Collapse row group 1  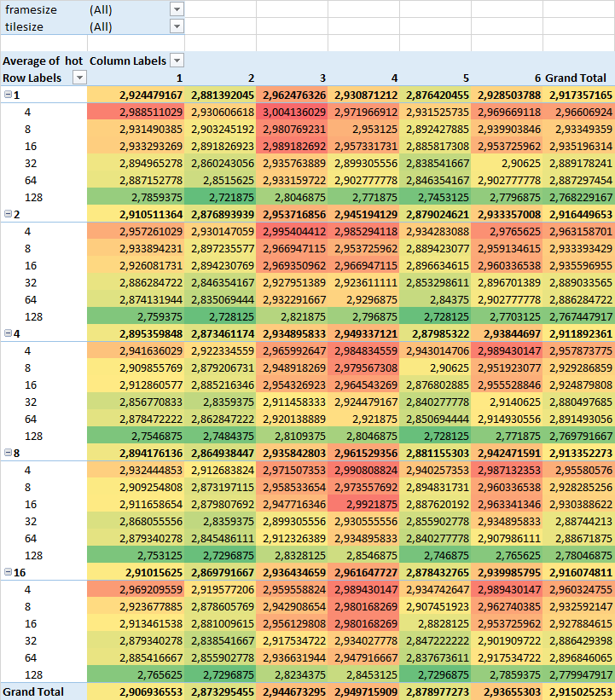[x=8, y=95]
